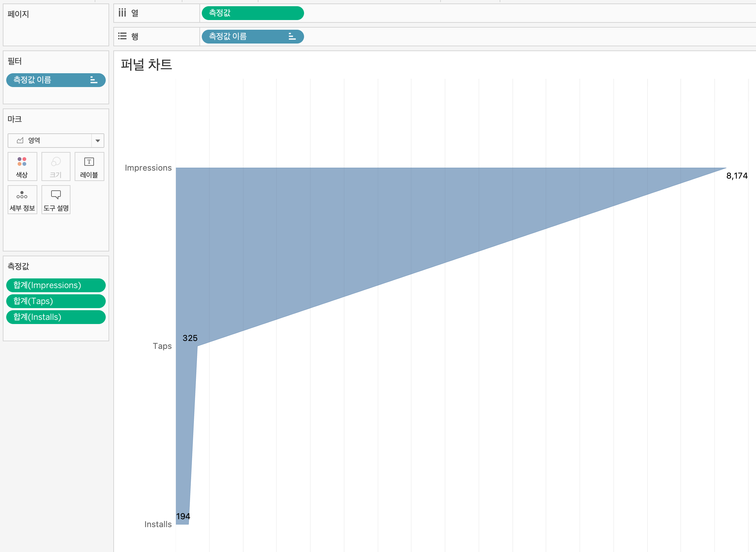Select the 합계(Installs) measure pill

[56, 317]
